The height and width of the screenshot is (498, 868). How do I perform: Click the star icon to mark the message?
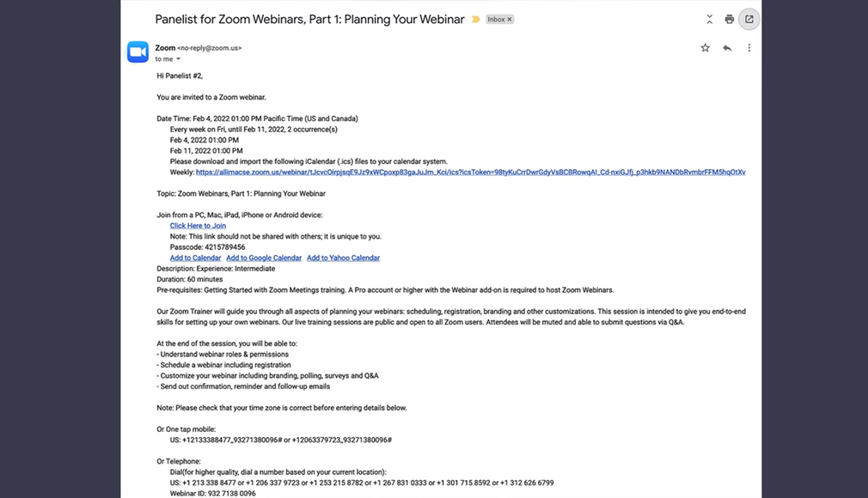(705, 48)
